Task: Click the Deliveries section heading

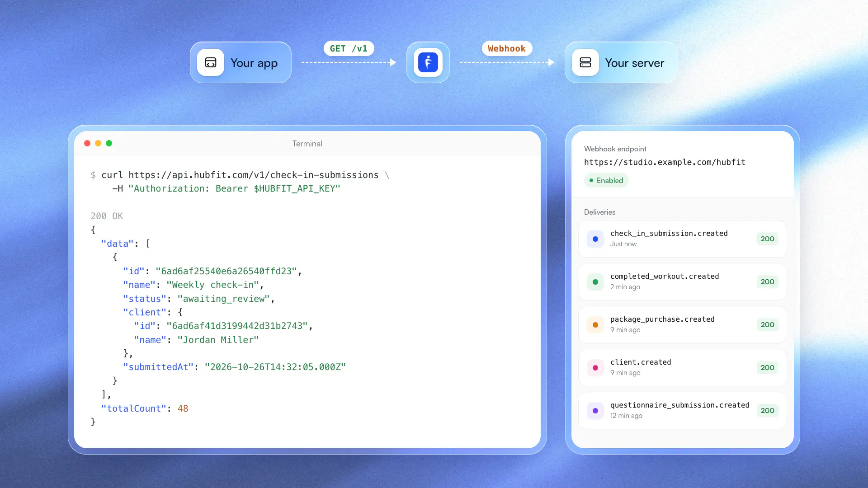Action: pos(599,212)
